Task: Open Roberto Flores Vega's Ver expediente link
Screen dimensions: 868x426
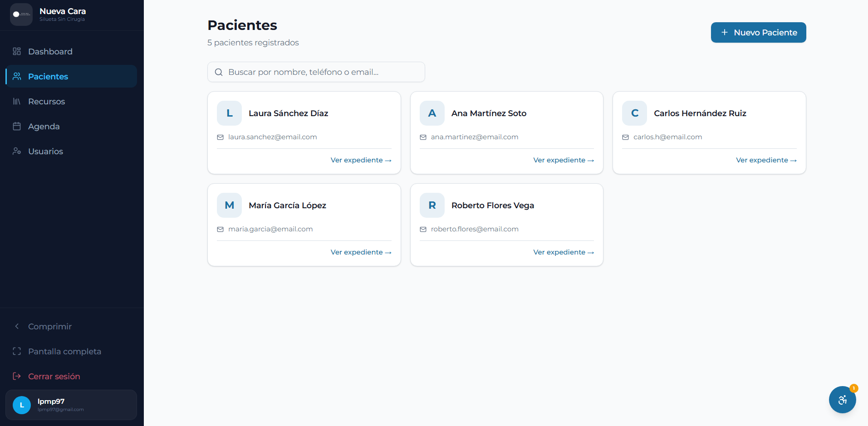Action: pos(563,252)
